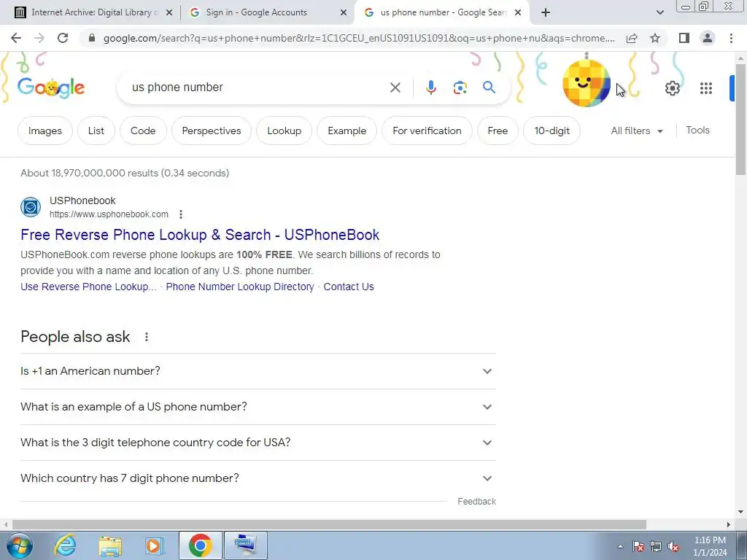Open the Chrome profile icon

click(708, 38)
